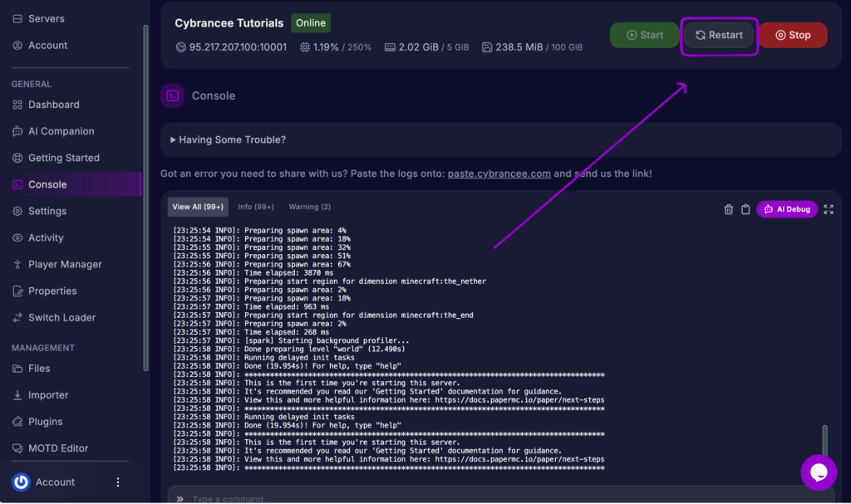Screen dimensions: 851x504
Task: Open the live chat bubble
Action: click(x=819, y=472)
